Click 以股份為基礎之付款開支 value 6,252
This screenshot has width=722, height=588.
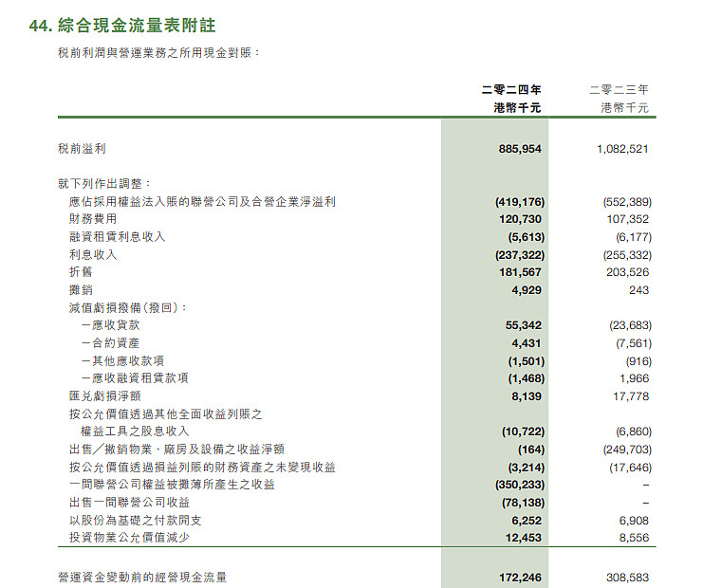click(527, 521)
